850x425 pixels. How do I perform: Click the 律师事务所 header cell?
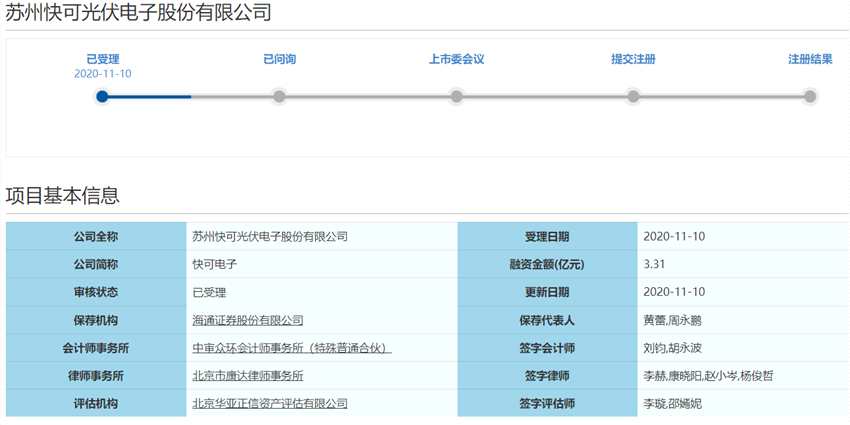96,376
